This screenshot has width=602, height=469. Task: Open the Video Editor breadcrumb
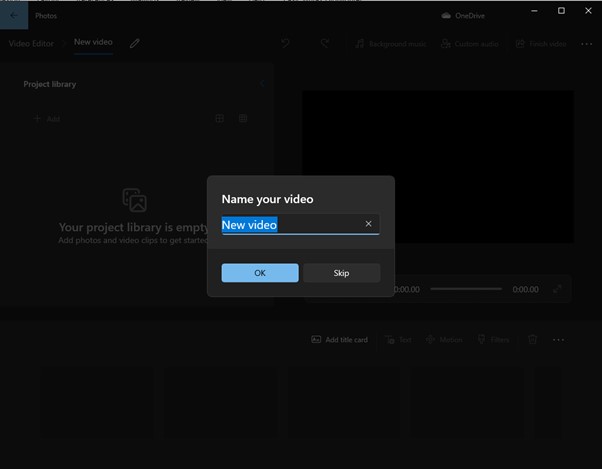click(x=31, y=44)
